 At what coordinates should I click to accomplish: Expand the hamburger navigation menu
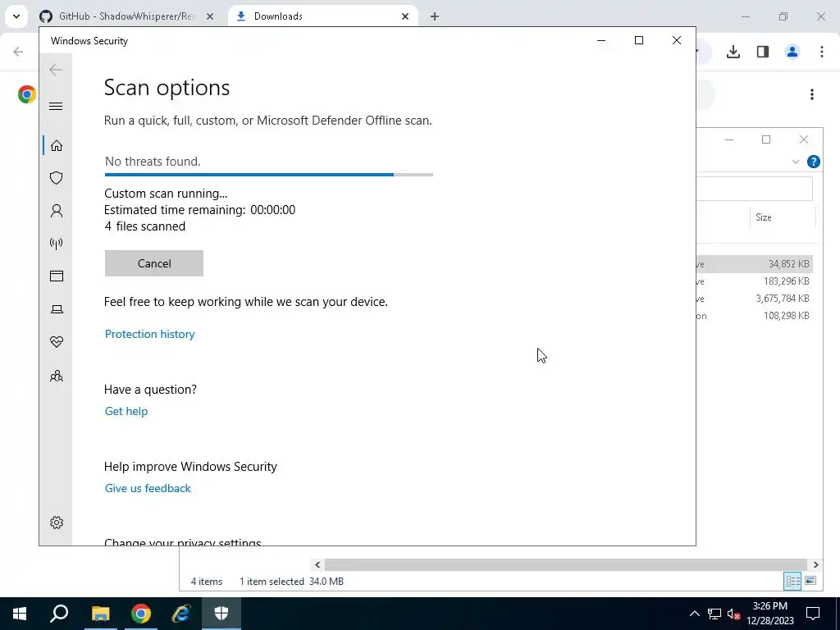[x=56, y=106]
